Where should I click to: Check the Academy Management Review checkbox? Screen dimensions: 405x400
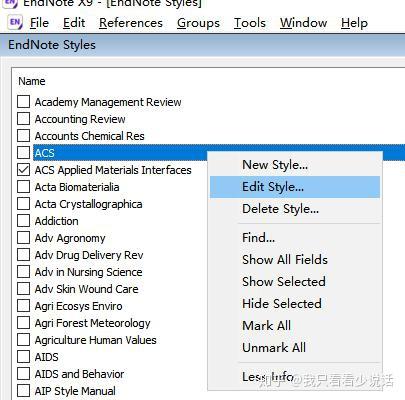(x=23, y=102)
